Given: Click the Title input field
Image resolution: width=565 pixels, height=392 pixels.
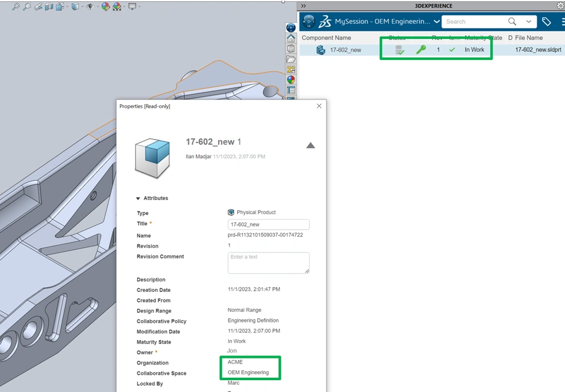Looking at the screenshot, I should pos(268,224).
